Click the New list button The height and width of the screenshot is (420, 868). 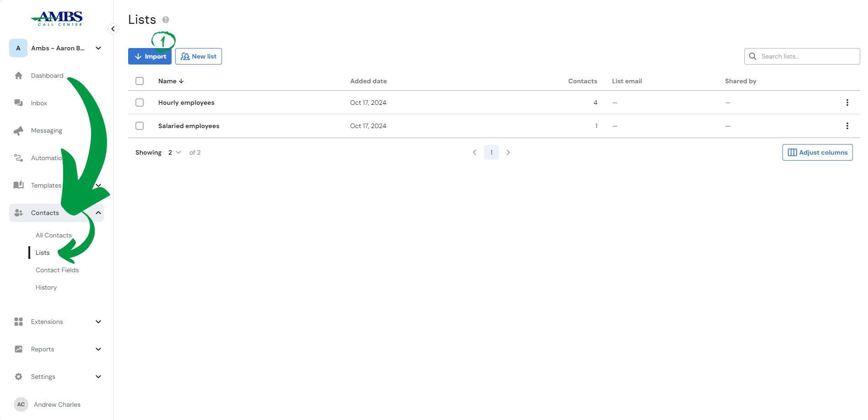(199, 56)
